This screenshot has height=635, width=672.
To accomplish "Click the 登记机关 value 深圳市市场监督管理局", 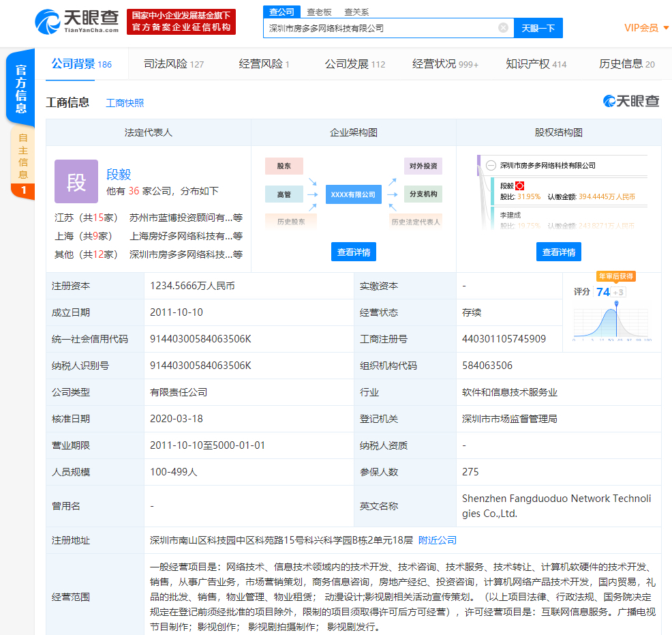I will tap(510, 419).
